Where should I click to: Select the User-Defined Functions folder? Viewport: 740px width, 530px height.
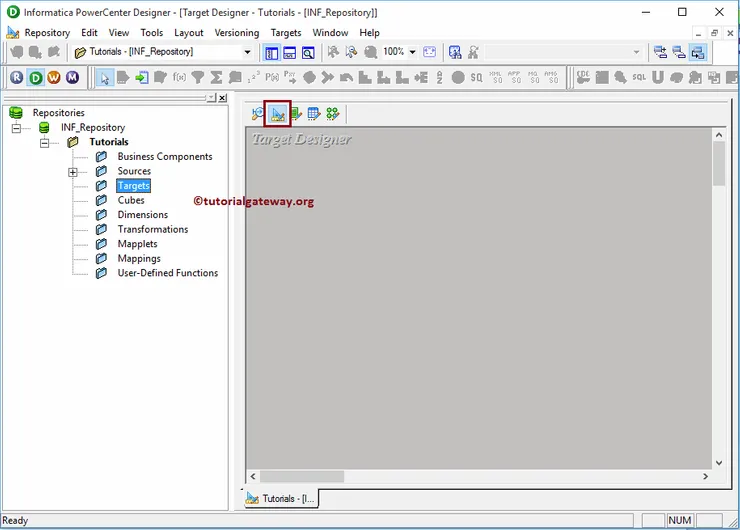(x=168, y=273)
